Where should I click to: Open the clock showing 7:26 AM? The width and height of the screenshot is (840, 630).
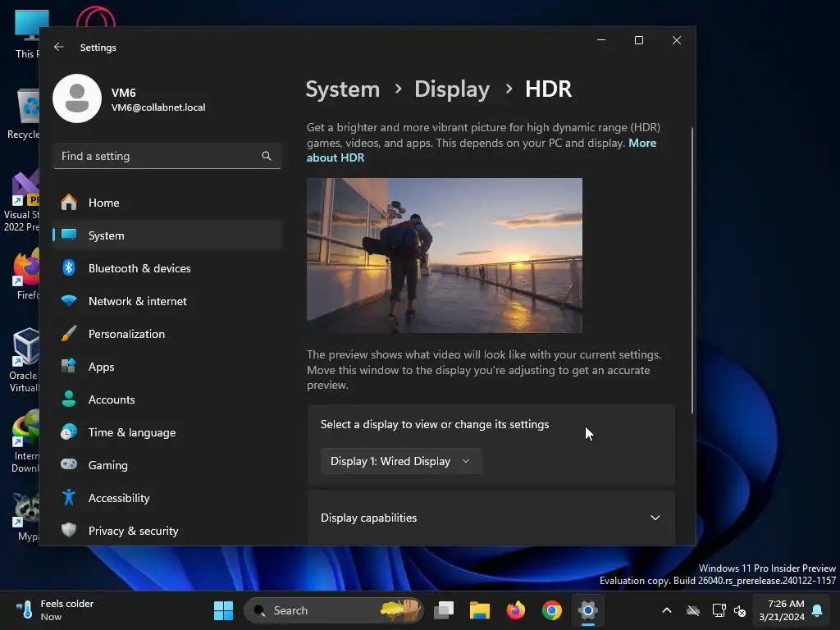[x=782, y=610]
